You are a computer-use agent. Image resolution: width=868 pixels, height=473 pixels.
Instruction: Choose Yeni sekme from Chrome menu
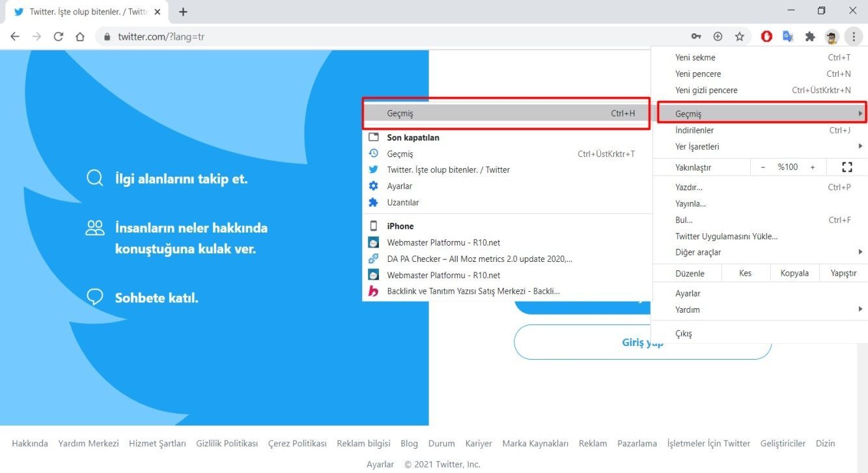coord(759,57)
